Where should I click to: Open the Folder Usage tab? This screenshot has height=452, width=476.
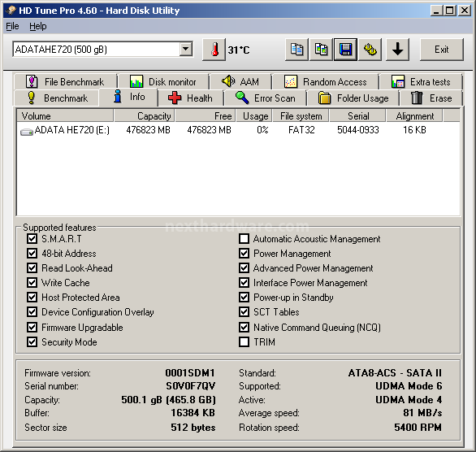coord(353,98)
